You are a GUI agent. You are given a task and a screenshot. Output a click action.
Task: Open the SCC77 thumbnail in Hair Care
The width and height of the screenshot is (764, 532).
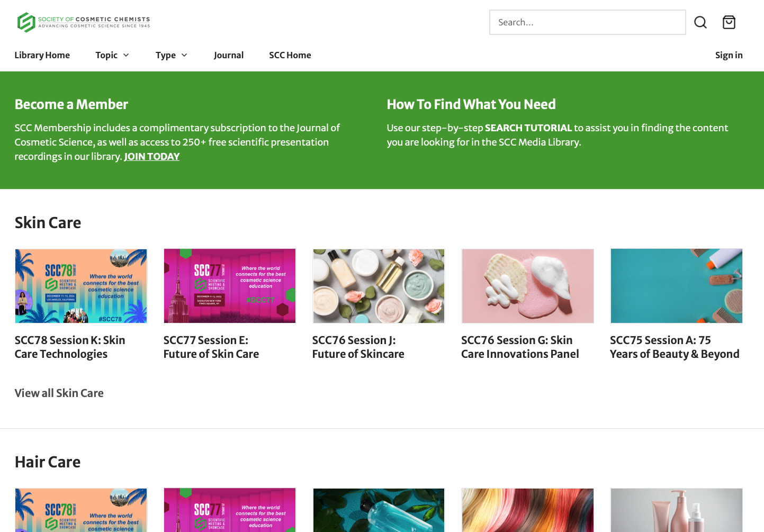[x=230, y=510]
